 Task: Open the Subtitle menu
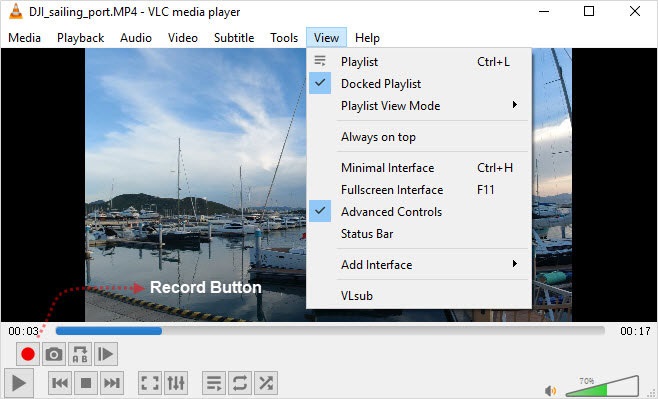pos(234,38)
